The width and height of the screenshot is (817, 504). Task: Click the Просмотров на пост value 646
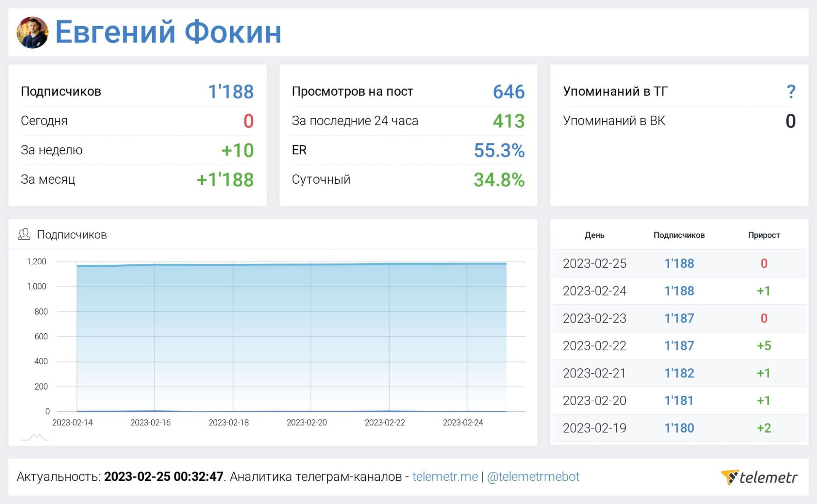point(509,91)
